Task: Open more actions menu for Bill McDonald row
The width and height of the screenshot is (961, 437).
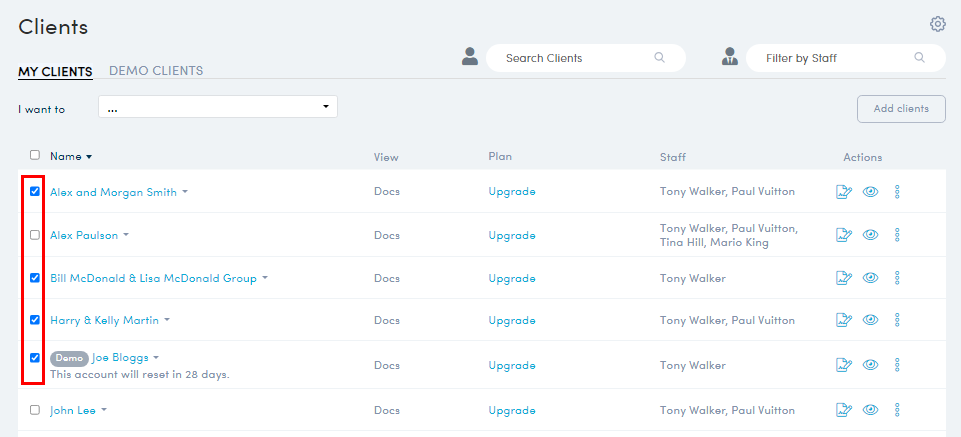Action: [897, 278]
